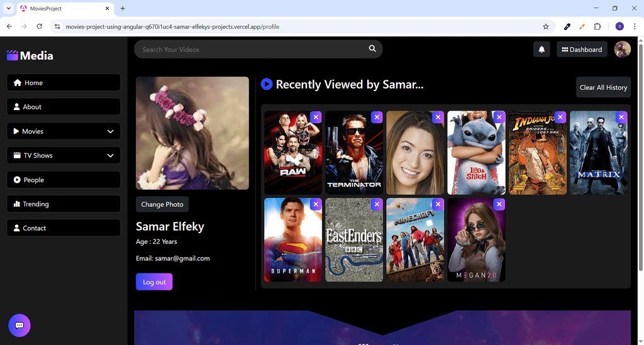The width and height of the screenshot is (644, 345).
Task: Bookmark this page with star icon
Action: click(x=545, y=26)
